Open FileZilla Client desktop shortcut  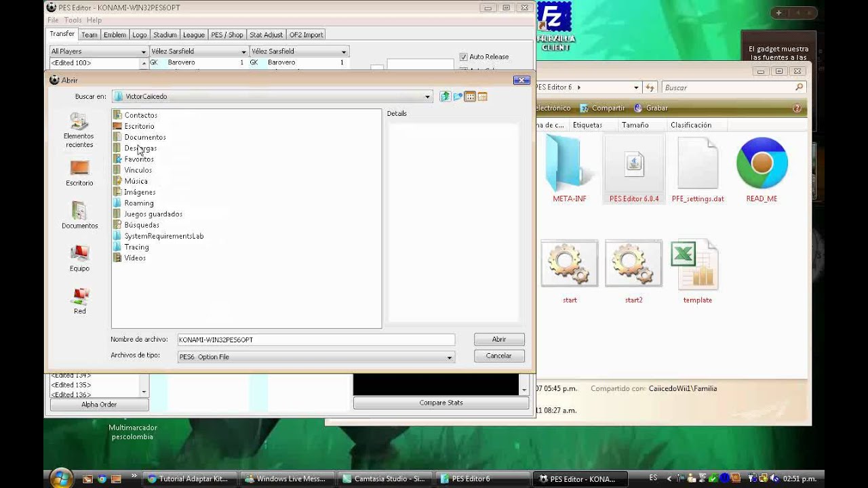(x=555, y=26)
